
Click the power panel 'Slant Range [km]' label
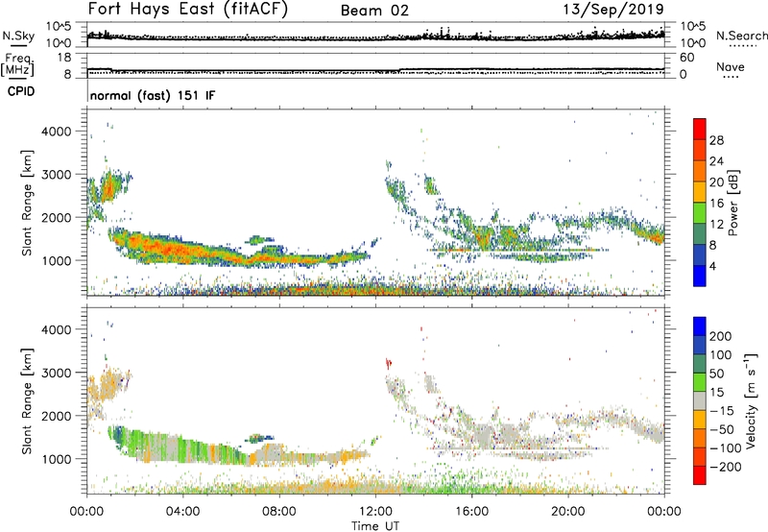[27, 203]
